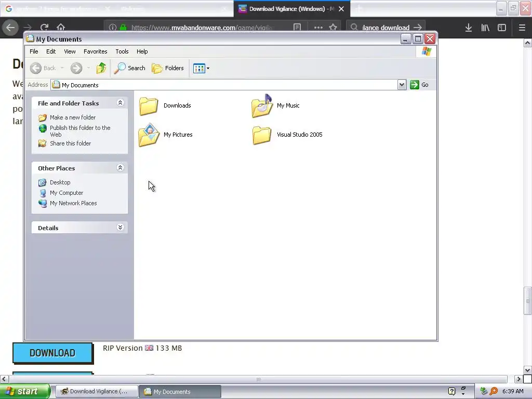The width and height of the screenshot is (532, 399).
Task: Click the Views icon in Explorer toolbar
Action: tap(199, 68)
